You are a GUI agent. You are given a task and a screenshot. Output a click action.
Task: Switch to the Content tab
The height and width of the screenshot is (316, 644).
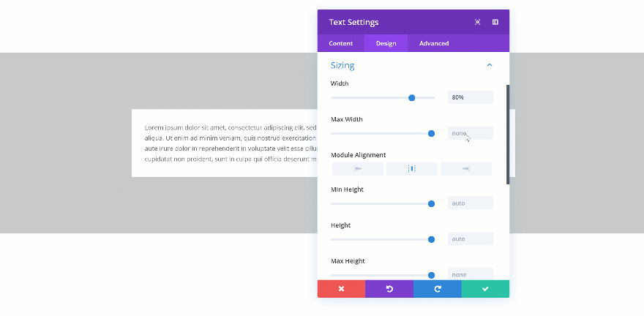tap(340, 43)
